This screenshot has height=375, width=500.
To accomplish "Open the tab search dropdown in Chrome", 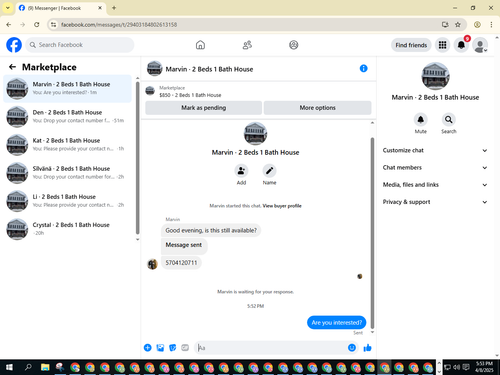I will click(8, 8).
